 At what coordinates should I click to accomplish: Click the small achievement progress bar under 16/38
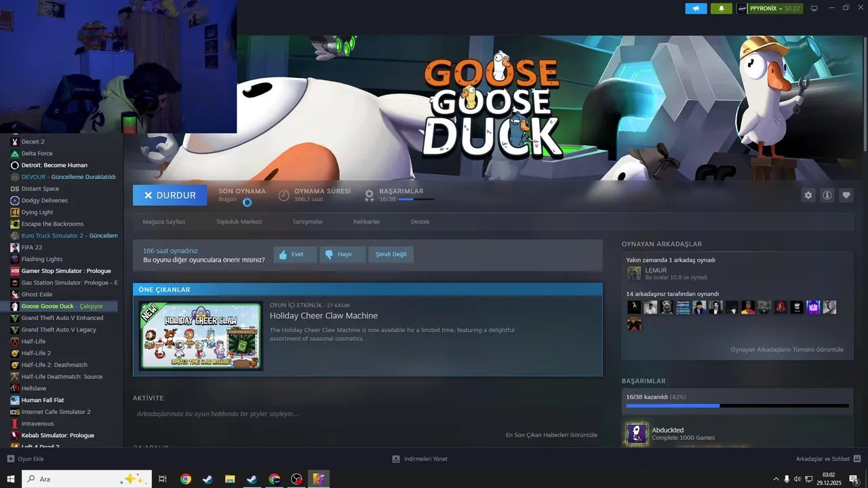click(x=416, y=199)
